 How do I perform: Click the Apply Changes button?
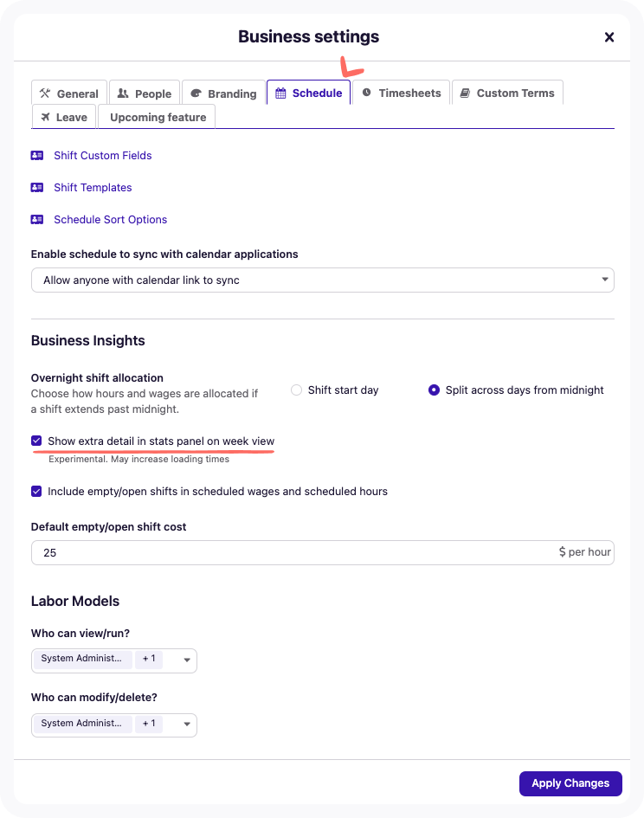pos(570,783)
